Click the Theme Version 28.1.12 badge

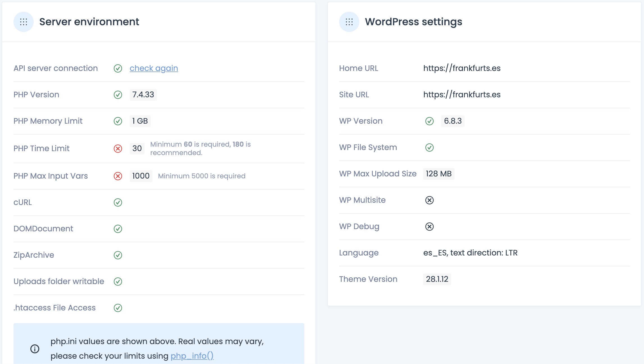(437, 279)
